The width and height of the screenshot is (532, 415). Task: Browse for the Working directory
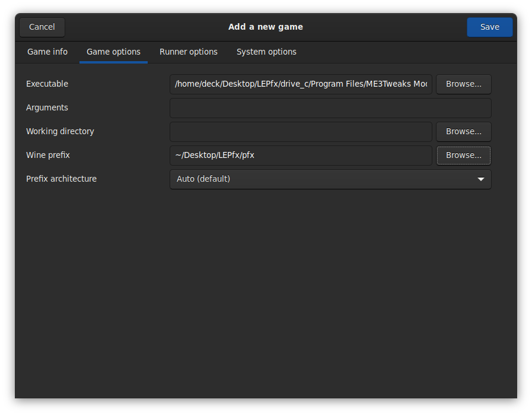click(x=464, y=132)
